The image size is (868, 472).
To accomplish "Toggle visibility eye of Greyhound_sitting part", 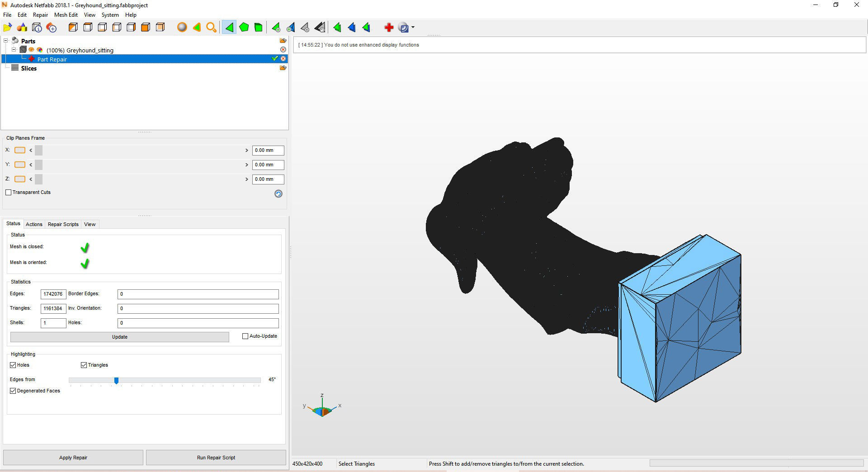I will point(32,50).
